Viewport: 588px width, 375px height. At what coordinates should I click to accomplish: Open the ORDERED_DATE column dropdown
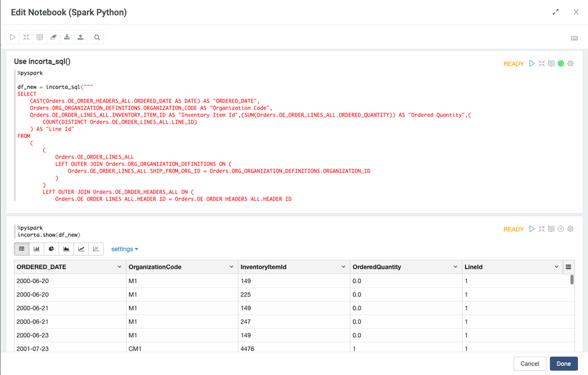coord(119,267)
